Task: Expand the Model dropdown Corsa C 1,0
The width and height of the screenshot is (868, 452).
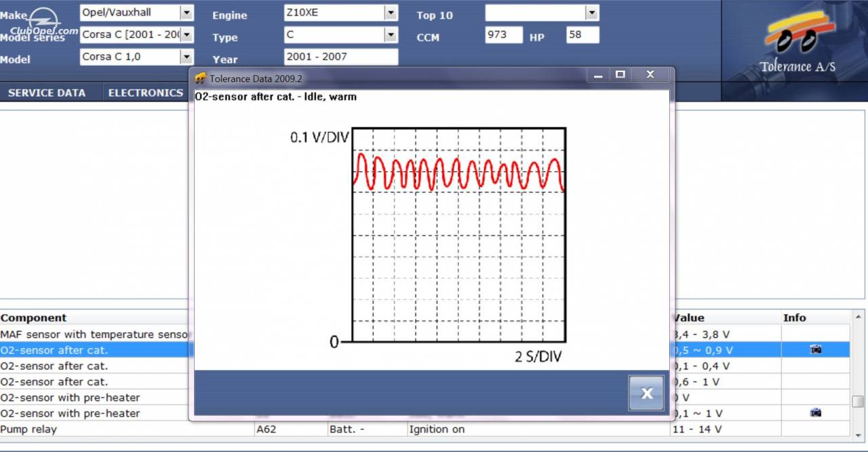Action: click(186, 57)
